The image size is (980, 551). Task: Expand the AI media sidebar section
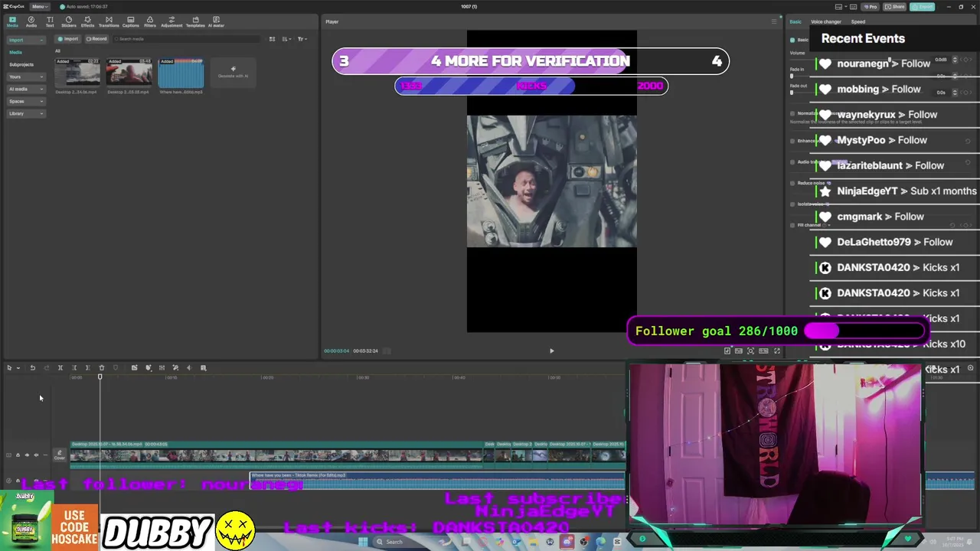coord(25,89)
